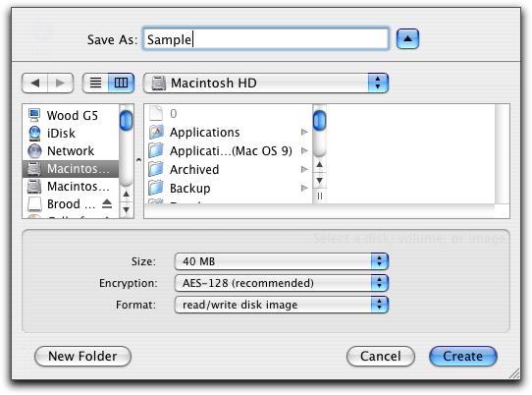Screen dimensions: 532x395
Task: Open the Encryption pop-up menu
Action: (282, 283)
